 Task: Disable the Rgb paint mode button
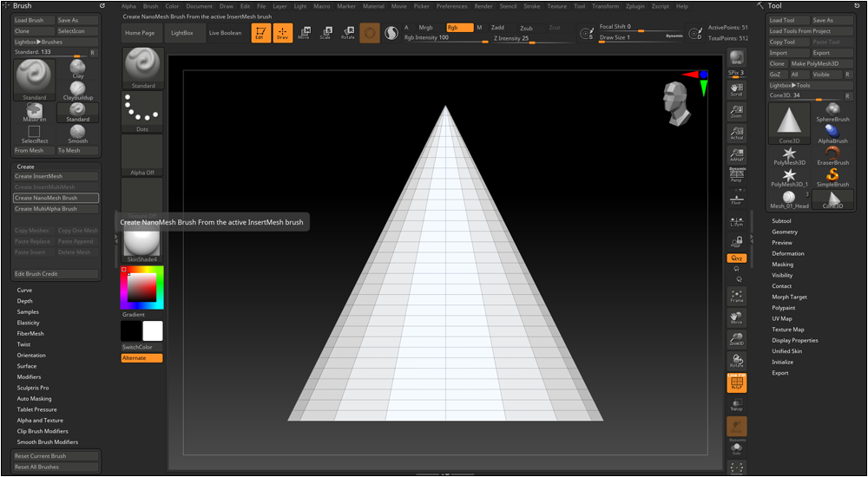tap(459, 28)
